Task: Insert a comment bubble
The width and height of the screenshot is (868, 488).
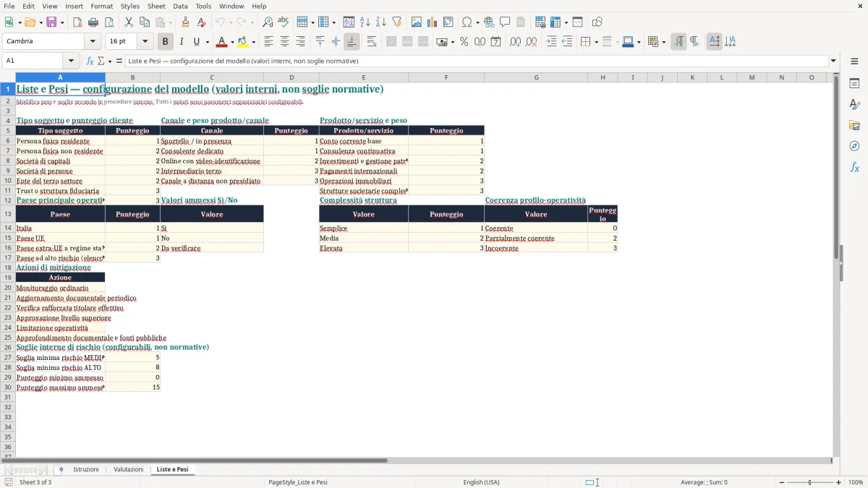Action: tap(505, 22)
